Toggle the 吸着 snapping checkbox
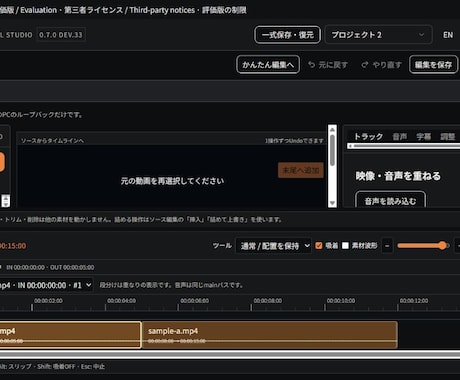 coord(319,246)
